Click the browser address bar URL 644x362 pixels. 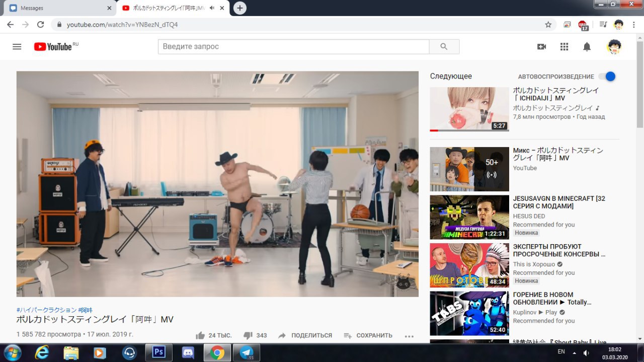point(122,24)
